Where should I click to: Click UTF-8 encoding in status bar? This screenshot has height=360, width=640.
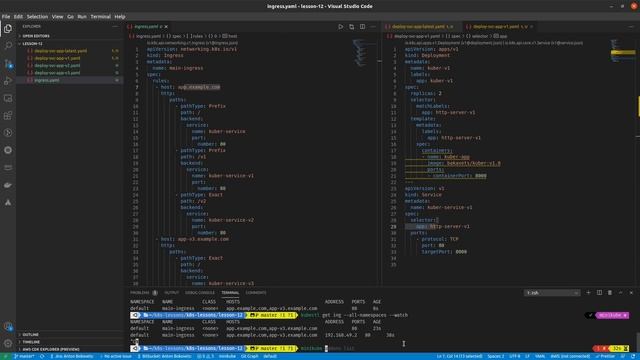coord(514,356)
